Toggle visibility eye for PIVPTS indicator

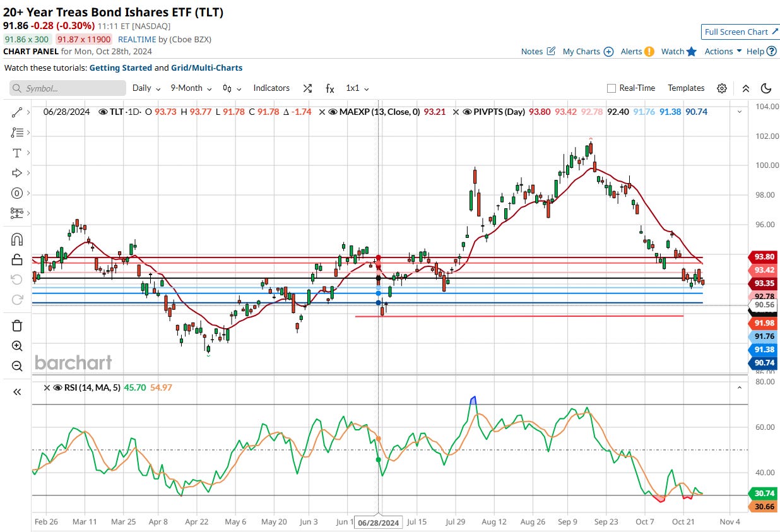point(468,112)
